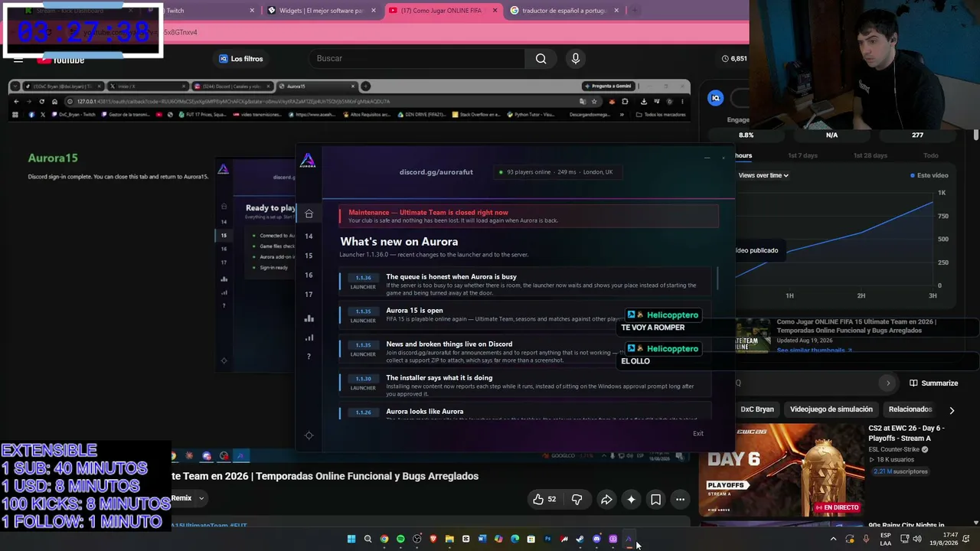Dislike the YouTube video

[x=577, y=500]
